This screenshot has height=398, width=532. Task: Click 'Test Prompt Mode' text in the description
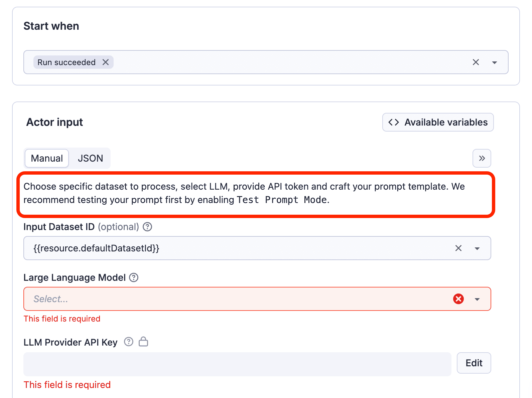pyautogui.click(x=282, y=200)
